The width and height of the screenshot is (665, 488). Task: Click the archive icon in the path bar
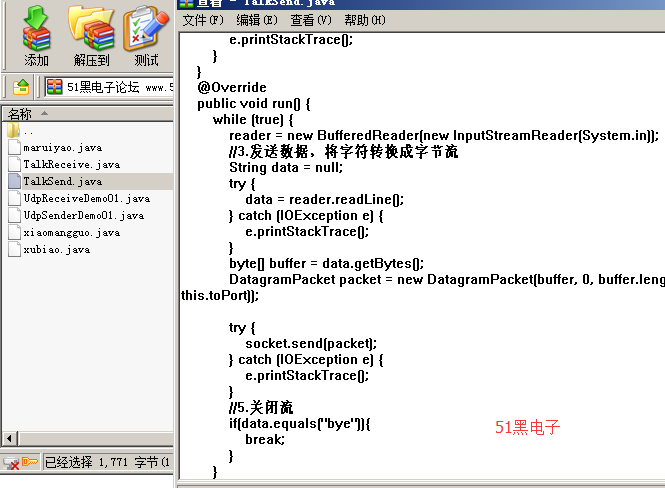[x=55, y=87]
